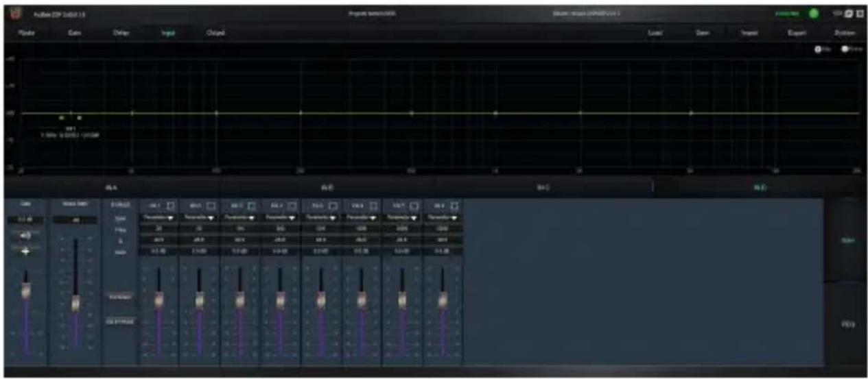Image resolution: width=868 pixels, height=379 pixels.
Task: Click the Noise Gate value field
Action: pos(75,219)
